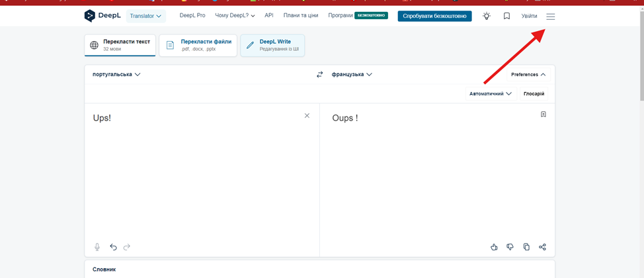The width and height of the screenshot is (644, 278).
Task: Open target language французька dropdown
Action: (352, 74)
